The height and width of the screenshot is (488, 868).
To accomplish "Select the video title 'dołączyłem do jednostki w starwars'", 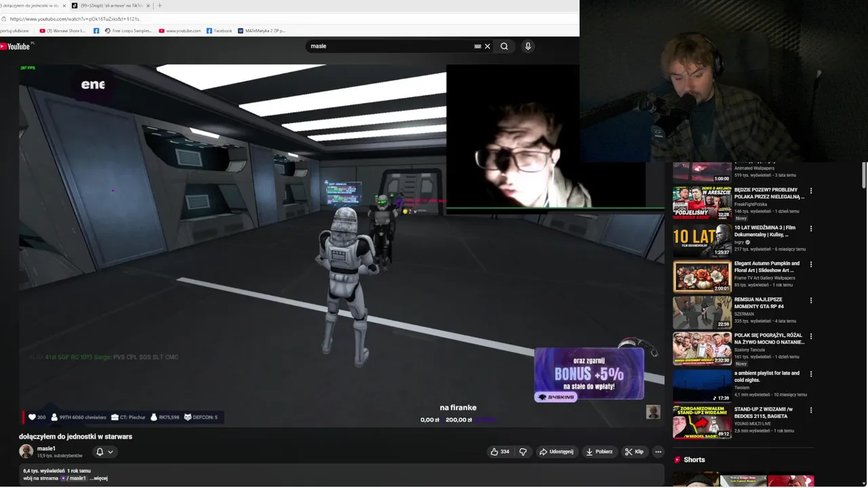I will (75, 436).
